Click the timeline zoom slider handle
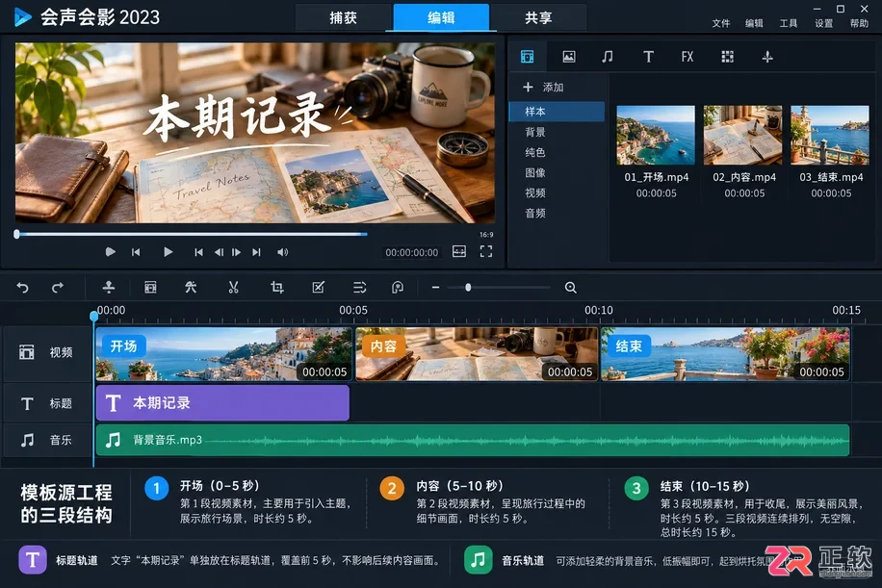Viewport: 882px width, 588px height. click(468, 287)
